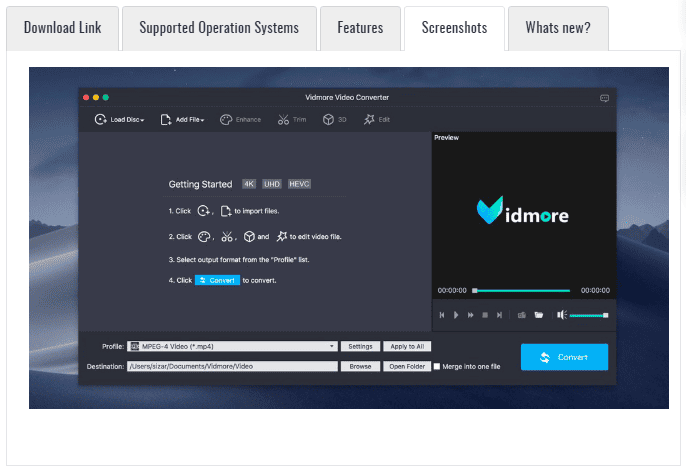This screenshot has width=686, height=468.
Task: Click the Settings button
Action: 360,346
